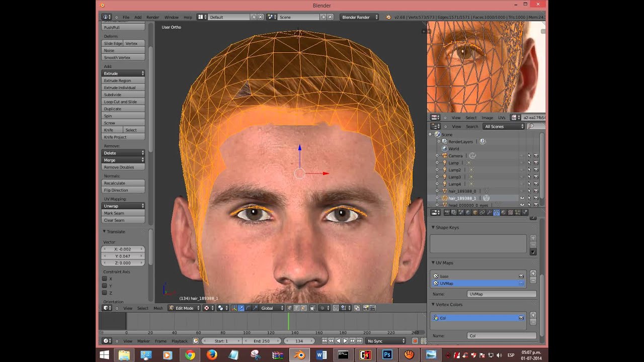This screenshot has width=644, height=362.
Task: Open the Constraints chain-link properties tab
Action: click(x=482, y=212)
